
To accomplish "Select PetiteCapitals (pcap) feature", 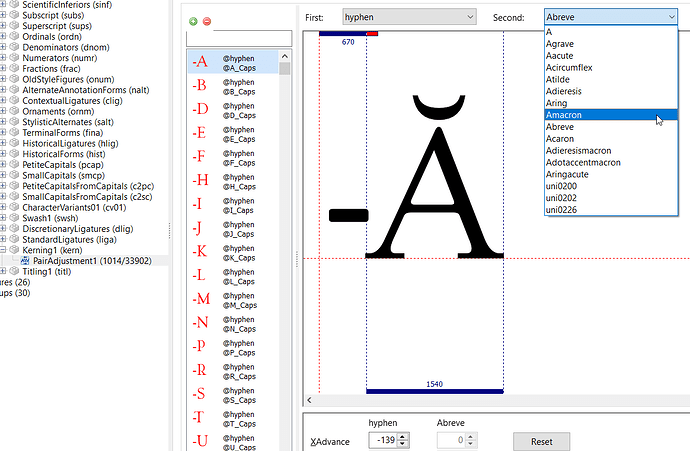I will click(63, 165).
